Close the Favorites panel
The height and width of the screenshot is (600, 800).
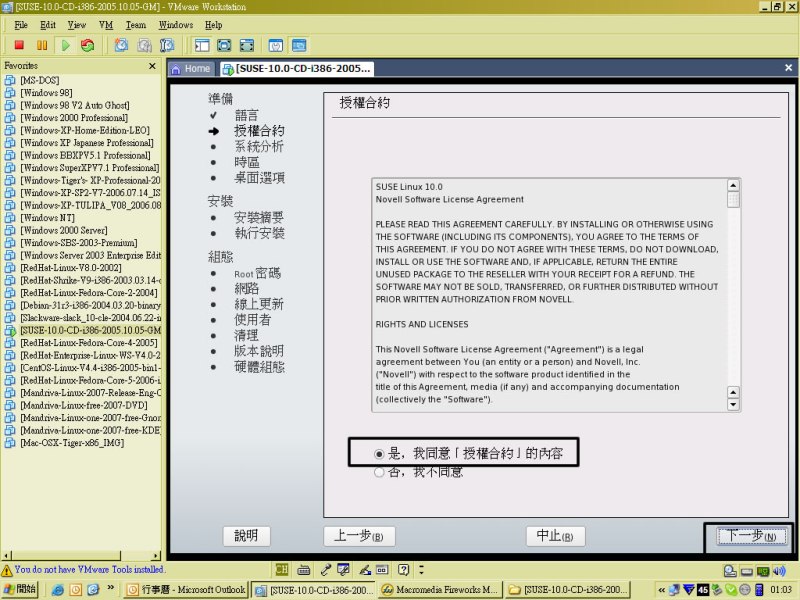(152, 66)
